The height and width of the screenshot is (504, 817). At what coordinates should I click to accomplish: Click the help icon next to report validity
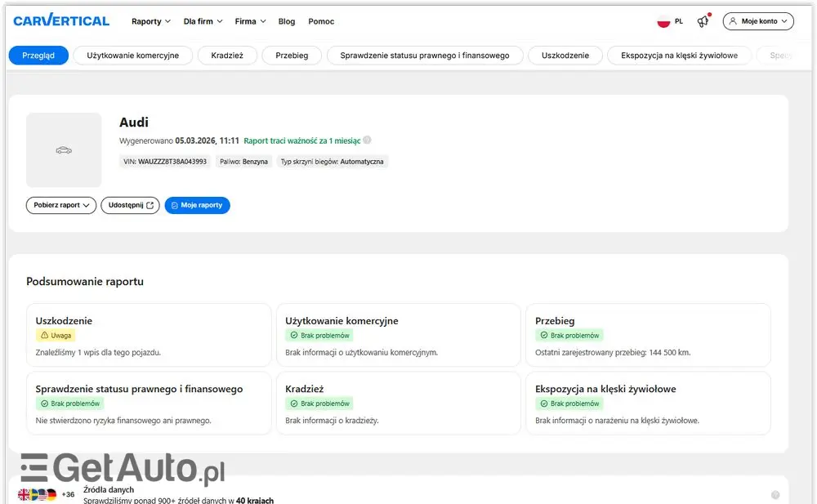[368, 140]
